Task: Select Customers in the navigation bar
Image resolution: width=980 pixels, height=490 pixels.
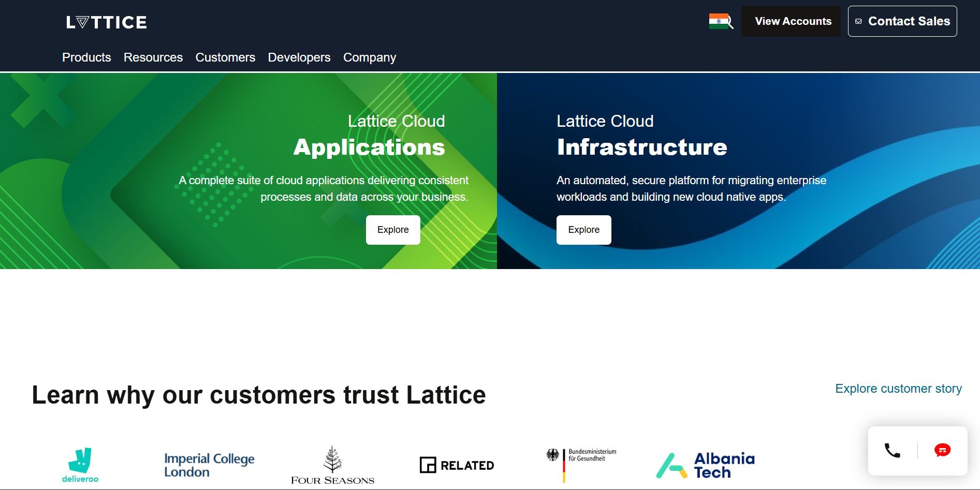Action: 225,57
